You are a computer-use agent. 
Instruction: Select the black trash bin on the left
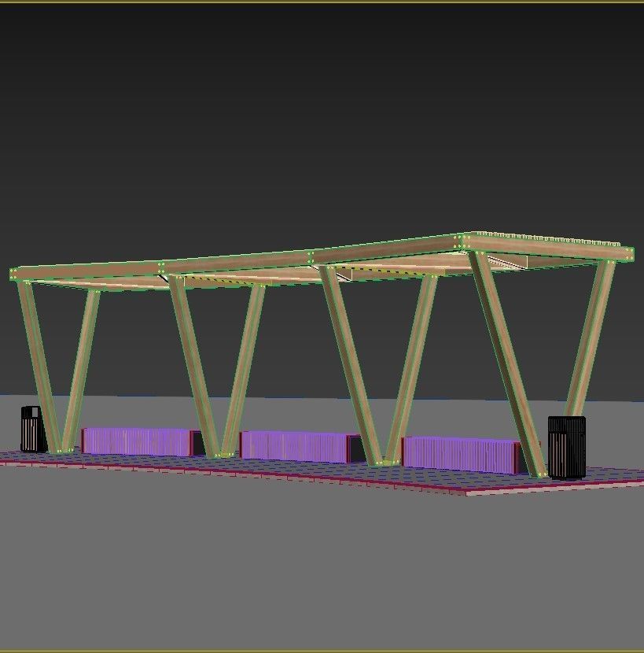tap(33, 430)
